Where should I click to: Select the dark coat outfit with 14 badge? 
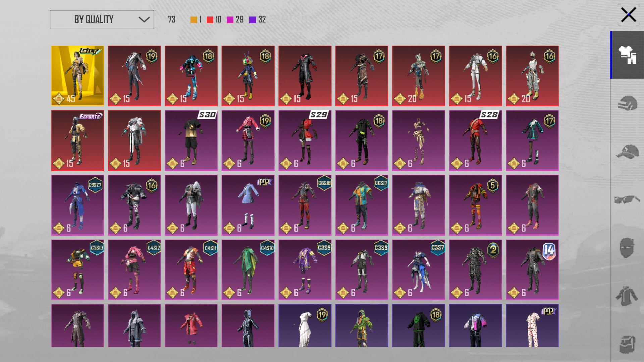[533, 270]
